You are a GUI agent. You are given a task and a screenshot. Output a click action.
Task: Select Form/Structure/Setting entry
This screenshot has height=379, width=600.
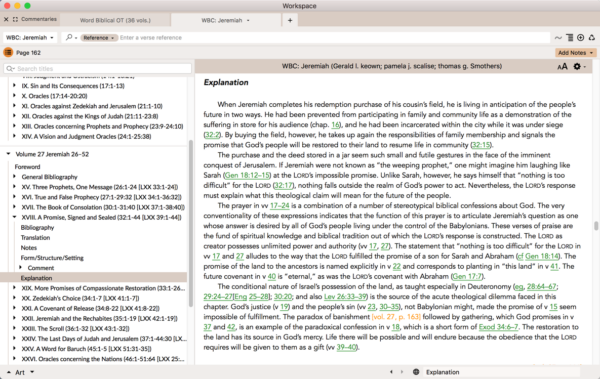[x=52, y=258]
